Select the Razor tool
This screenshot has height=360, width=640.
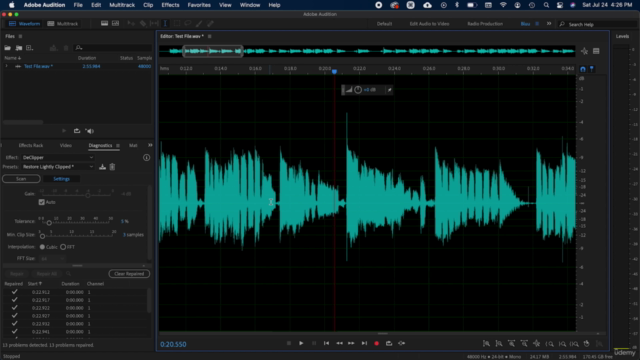[x=143, y=24]
